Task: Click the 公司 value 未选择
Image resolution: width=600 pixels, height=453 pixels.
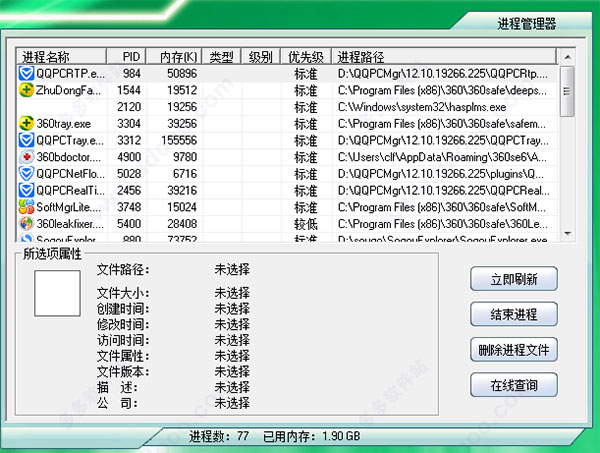Action: point(232,402)
